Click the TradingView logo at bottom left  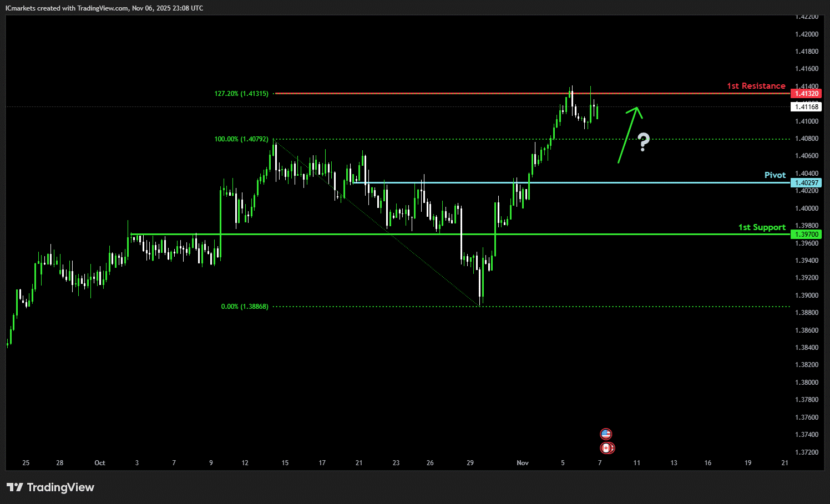50,487
